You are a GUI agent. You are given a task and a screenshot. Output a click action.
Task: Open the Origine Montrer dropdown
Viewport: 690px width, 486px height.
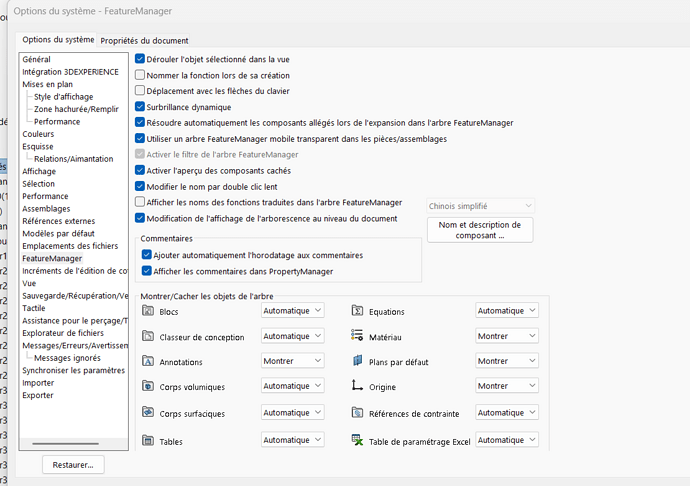point(507,386)
